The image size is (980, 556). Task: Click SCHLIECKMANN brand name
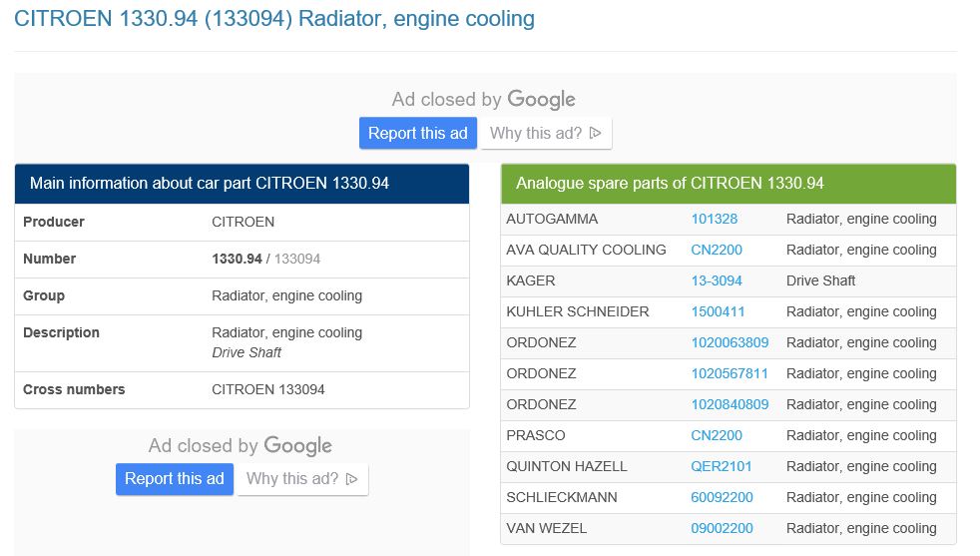click(562, 497)
